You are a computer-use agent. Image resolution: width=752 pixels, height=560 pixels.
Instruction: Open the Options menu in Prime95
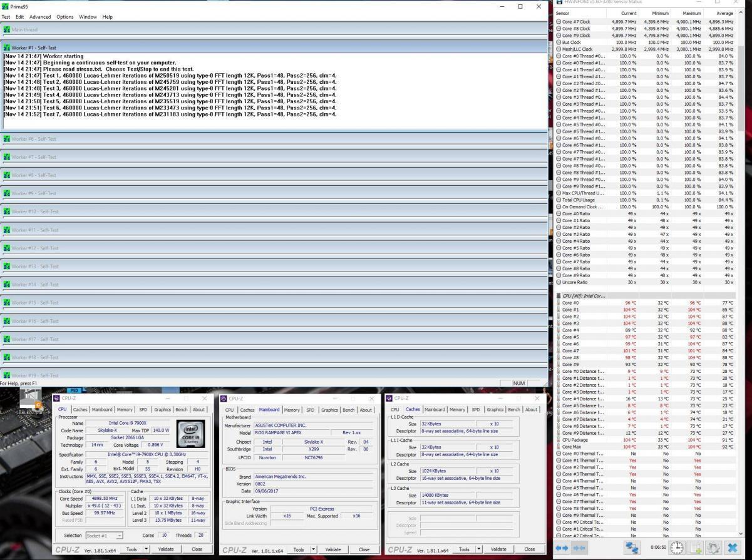click(65, 17)
